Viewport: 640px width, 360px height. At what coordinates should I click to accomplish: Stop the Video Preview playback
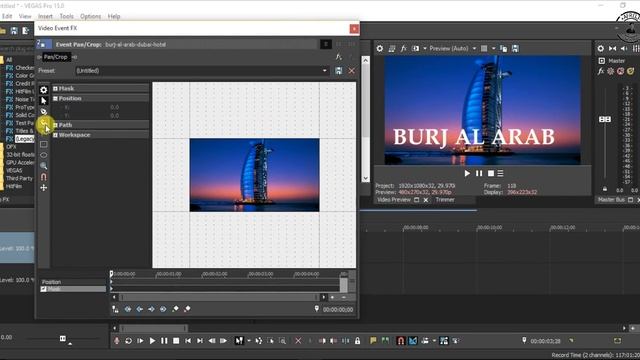pyautogui.click(x=491, y=173)
